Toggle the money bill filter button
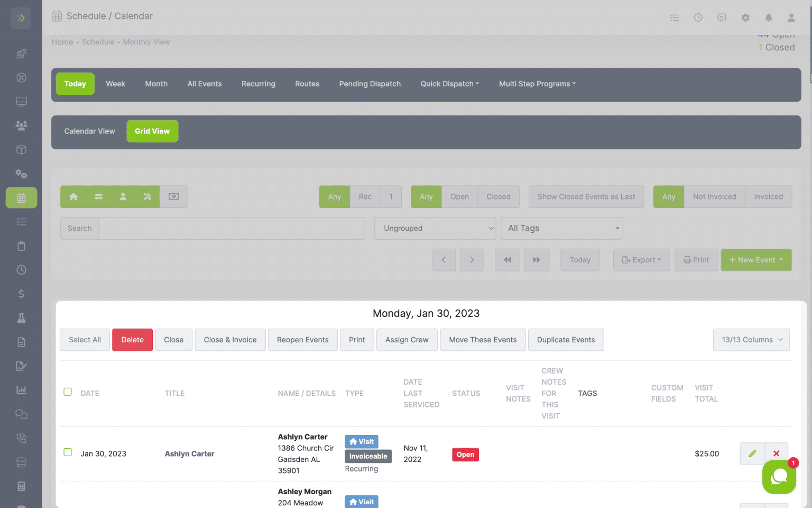Image resolution: width=812 pixels, height=508 pixels. (174, 196)
